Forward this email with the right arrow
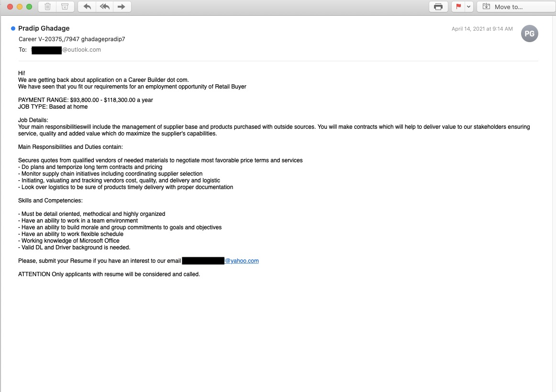This screenshot has width=556, height=392. tap(122, 7)
